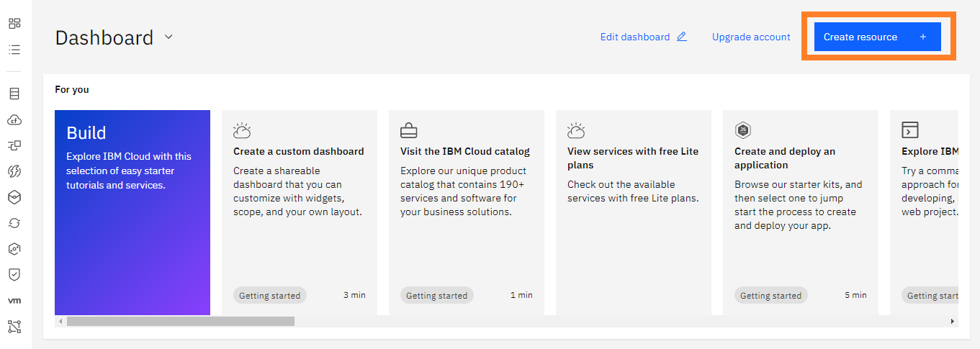This screenshot has width=980, height=349.
Task: Select the VMware 'vm' sidebar icon
Action: (14, 300)
